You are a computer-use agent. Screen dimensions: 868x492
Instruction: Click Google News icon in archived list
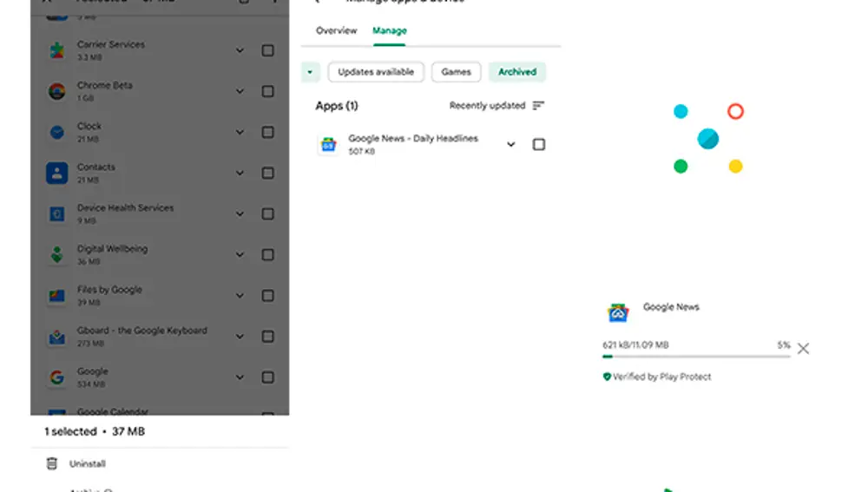pyautogui.click(x=328, y=144)
